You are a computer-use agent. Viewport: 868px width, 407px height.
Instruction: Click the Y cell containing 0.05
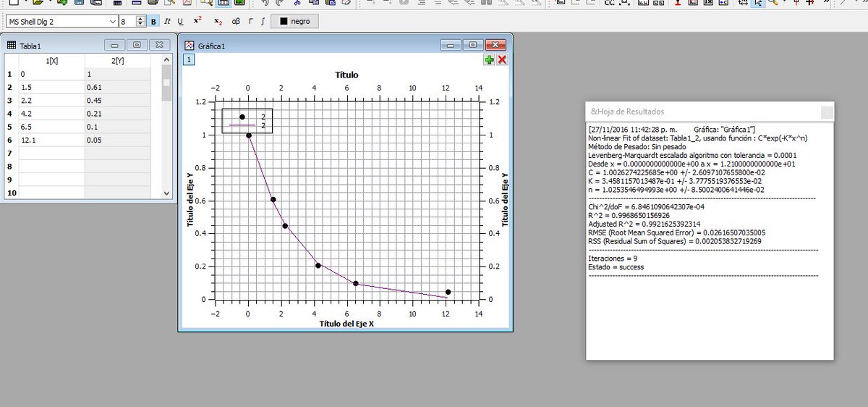coord(118,140)
